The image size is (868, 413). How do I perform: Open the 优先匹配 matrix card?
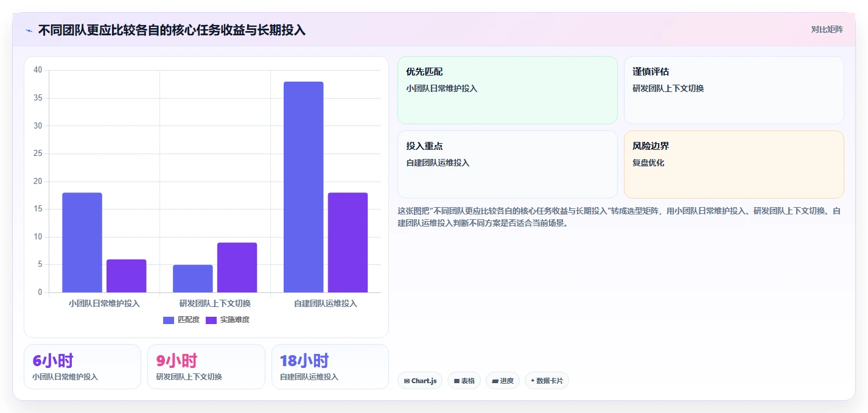tap(508, 90)
